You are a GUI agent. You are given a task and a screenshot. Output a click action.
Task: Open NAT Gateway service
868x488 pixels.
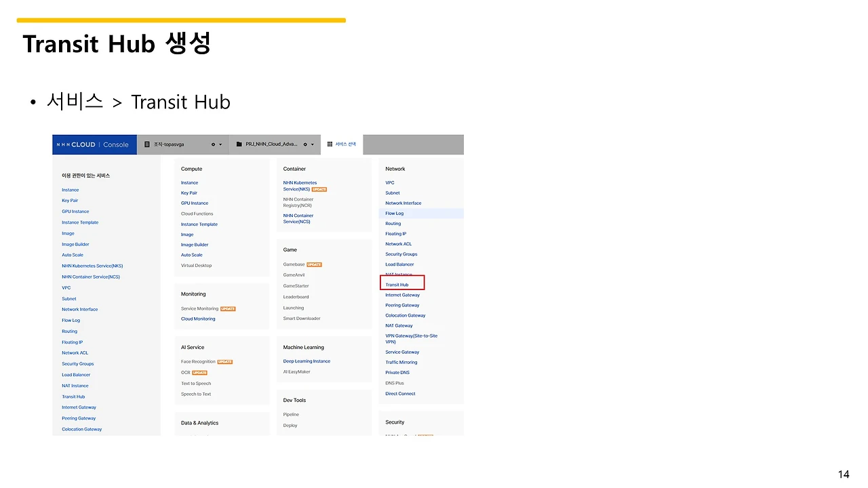pos(399,326)
